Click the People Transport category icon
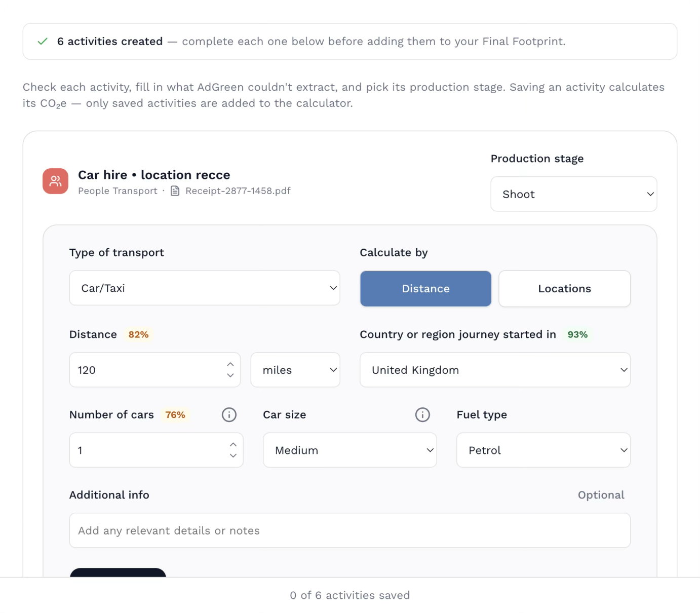This screenshot has height=613, width=700. pos(55,181)
